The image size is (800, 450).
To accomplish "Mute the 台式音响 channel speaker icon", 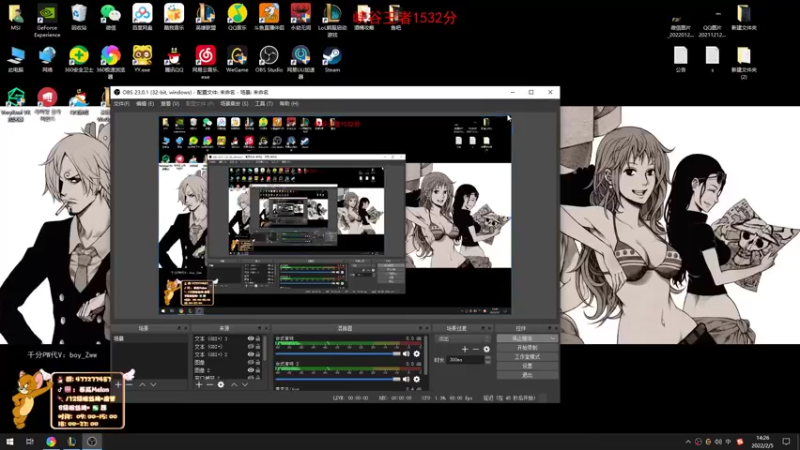I will [x=406, y=354].
